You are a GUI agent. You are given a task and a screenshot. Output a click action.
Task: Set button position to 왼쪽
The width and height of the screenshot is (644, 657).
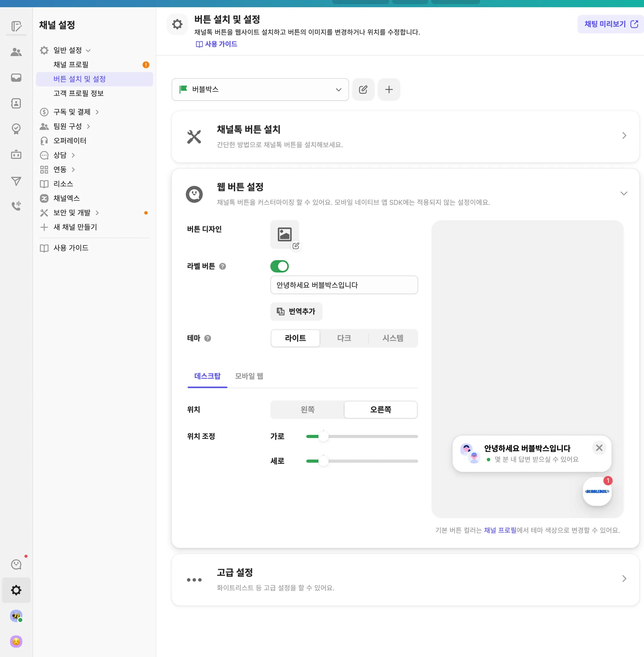point(307,409)
